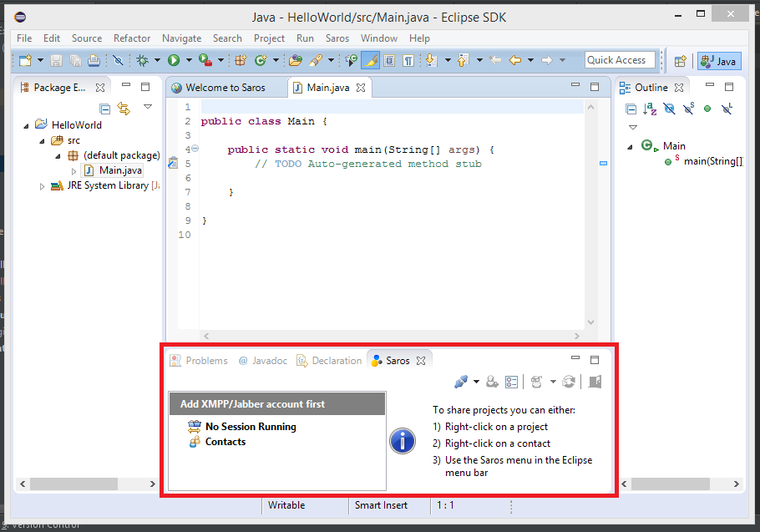Open the Navigate menu
760x532 pixels.
click(181, 38)
